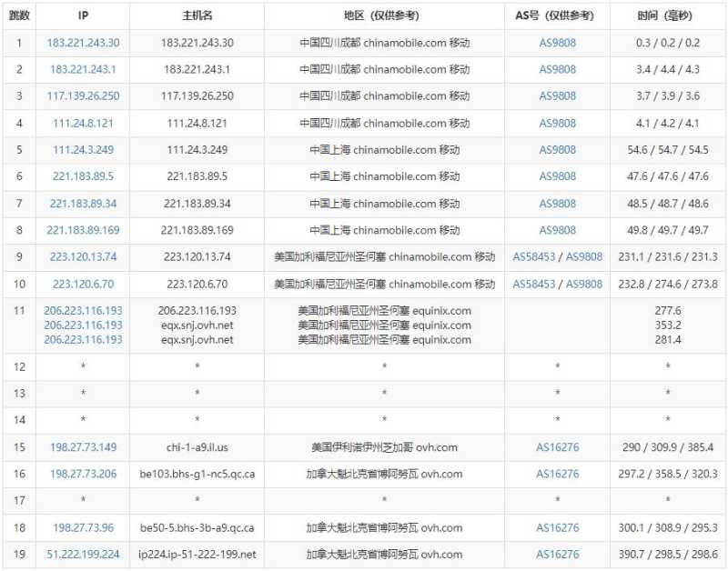The height and width of the screenshot is (571, 728).
Task: Click the 跳数 column header
Action: pos(19,15)
